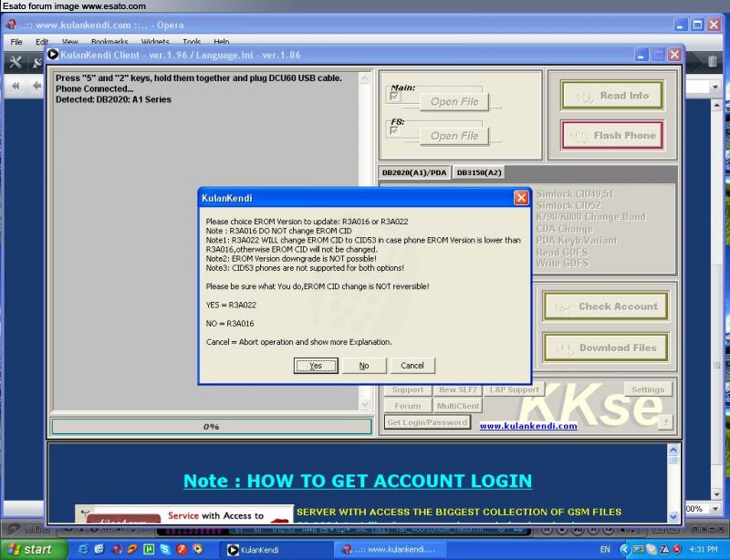Viewport: 730px width, 560px height.
Task: Click the log panel scroll-down arrow
Action: [365, 405]
